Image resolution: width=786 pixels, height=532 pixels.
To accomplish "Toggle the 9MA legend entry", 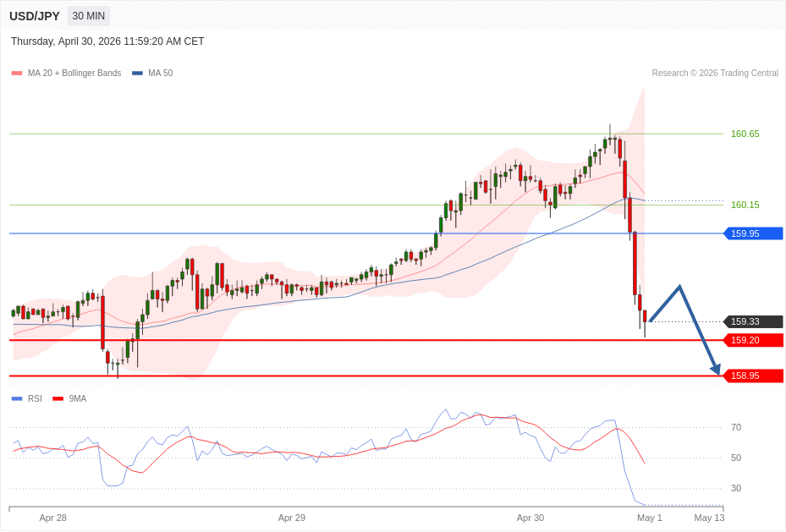I will (x=77, y=398).
